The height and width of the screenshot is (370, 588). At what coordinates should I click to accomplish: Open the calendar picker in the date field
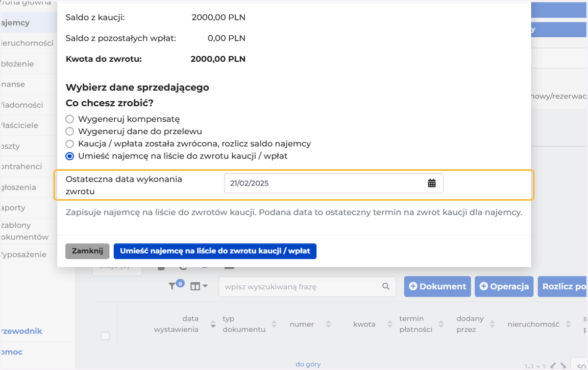[x=432, y=183]
